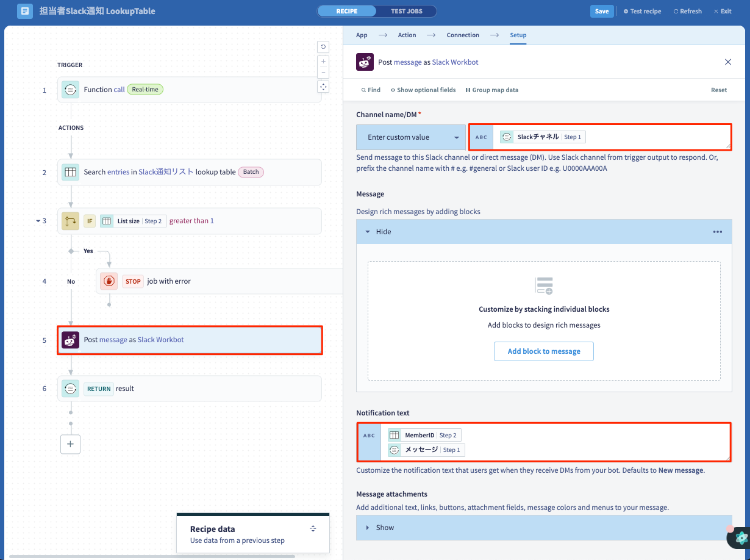Open the Enter custom value dropdown
The height and width of the screenshot is (560, 750).
[x=411, y=137]
